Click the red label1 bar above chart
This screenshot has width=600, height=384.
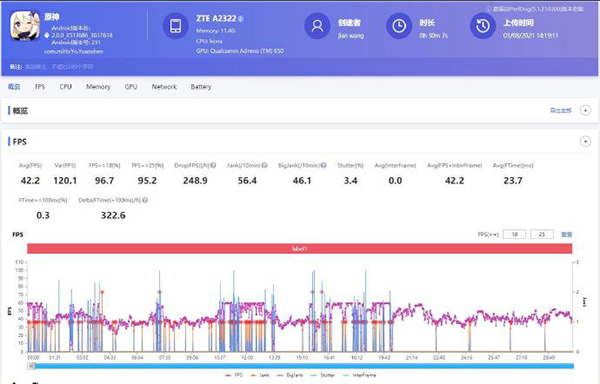click(300, 249)
